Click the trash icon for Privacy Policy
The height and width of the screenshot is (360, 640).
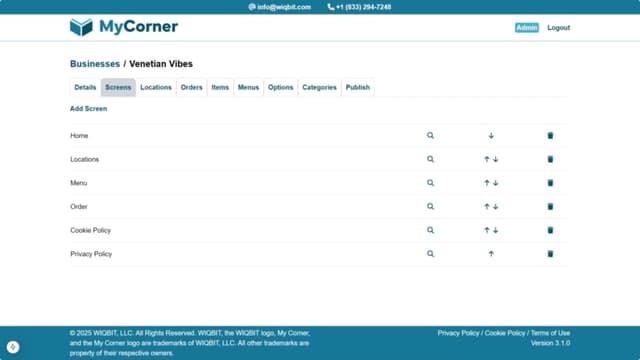(x=550, y=254)
